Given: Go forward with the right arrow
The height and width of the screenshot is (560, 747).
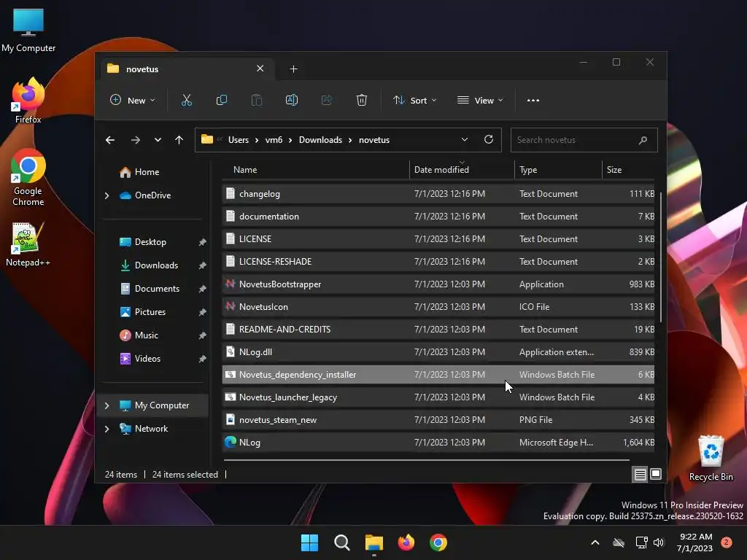Looking at the screenshot, I should [135, 140].
